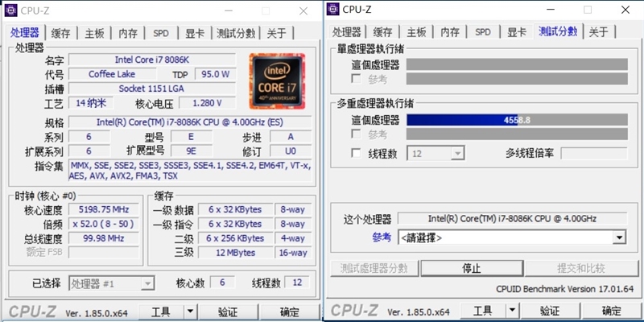Close the right CPU-Z window
The height and width of the screenshot is (322, 644).
tap(625, 10)
